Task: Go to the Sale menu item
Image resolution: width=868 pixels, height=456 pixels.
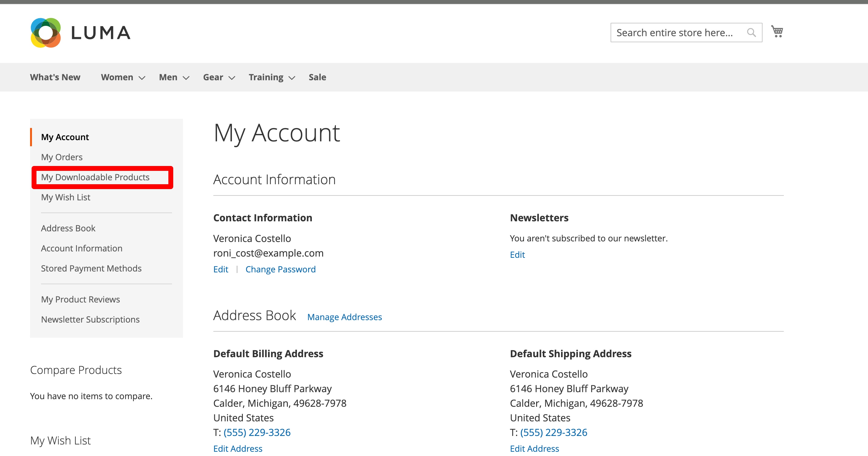Action: (x=317, y=77)
